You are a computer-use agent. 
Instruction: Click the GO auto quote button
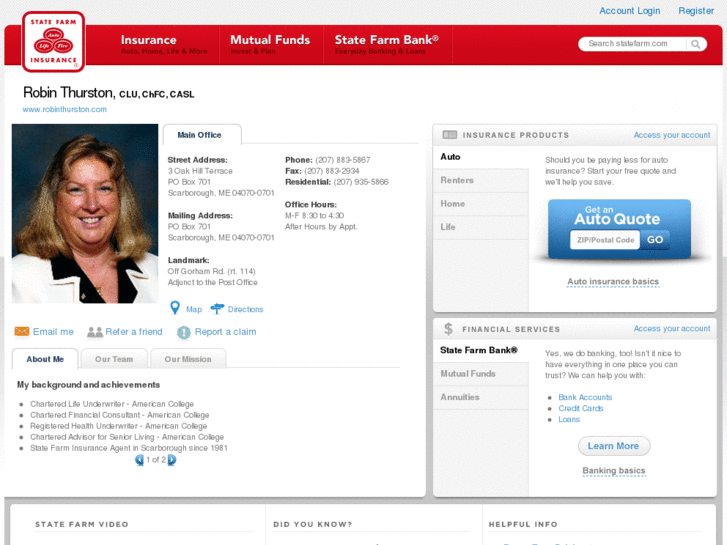pyautogui.click(x=655, y=240)
